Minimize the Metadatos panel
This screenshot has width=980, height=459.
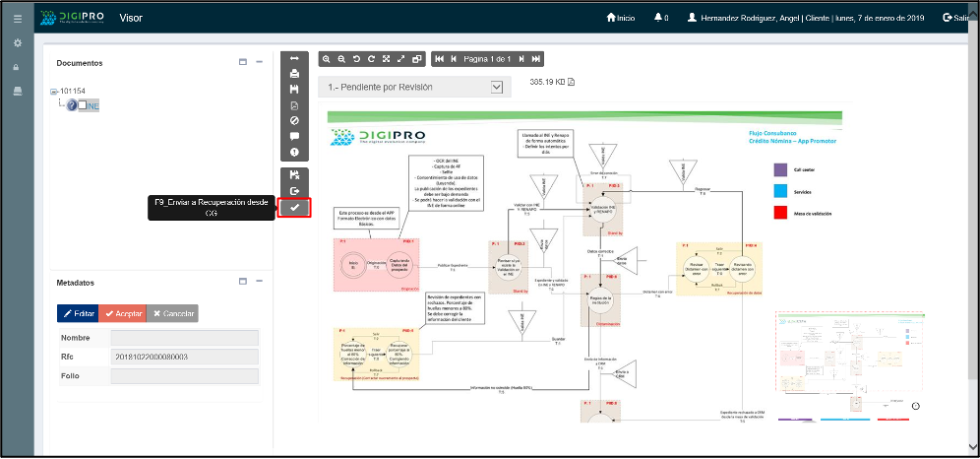coord(259,282)
